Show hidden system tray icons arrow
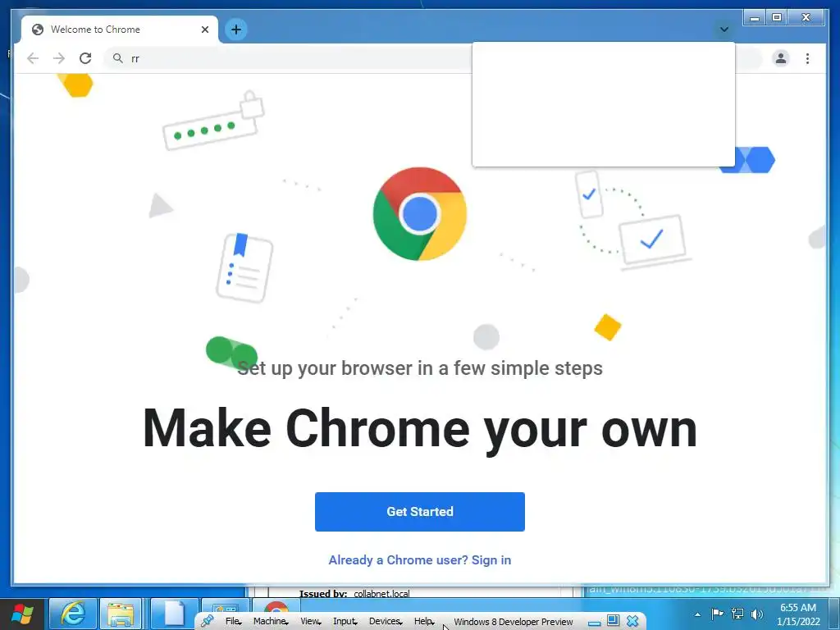 tap(697, 614)
